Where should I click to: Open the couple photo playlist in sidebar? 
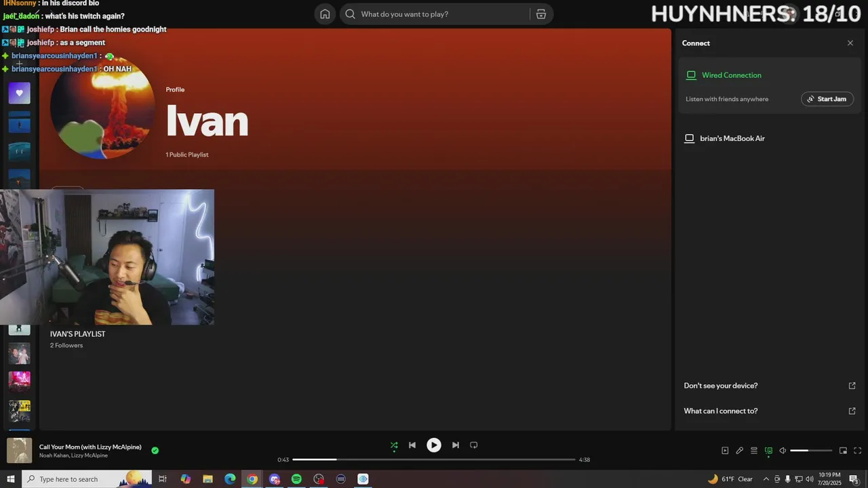coord(20,354)
